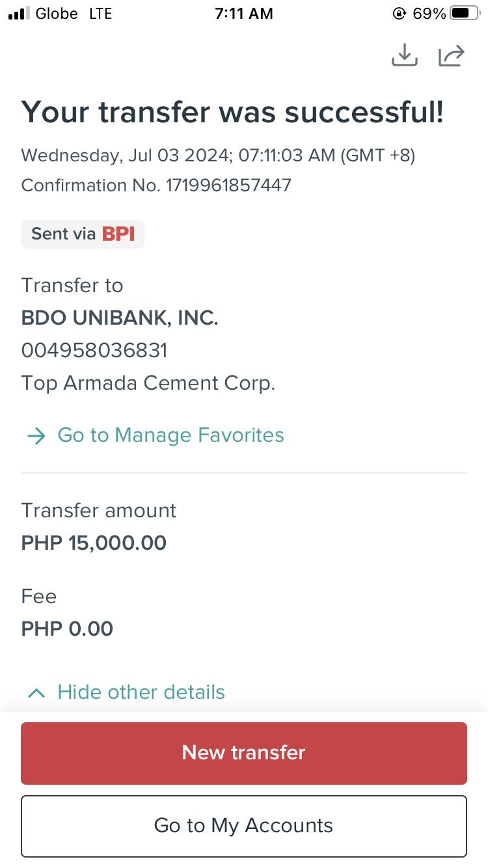
Task: Tap the share receipt icon
Action: tap(452, 55)
